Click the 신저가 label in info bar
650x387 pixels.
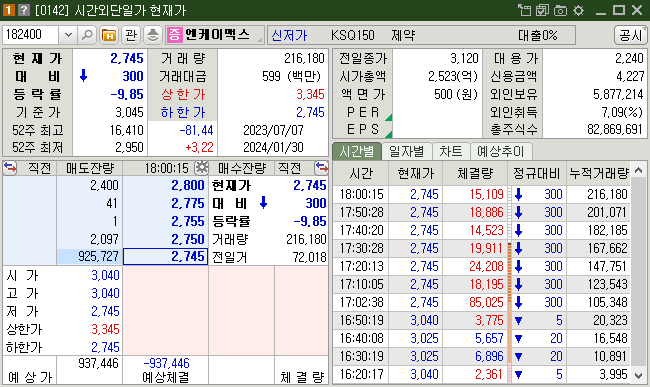pyautogui.click(x=289, y=35)
